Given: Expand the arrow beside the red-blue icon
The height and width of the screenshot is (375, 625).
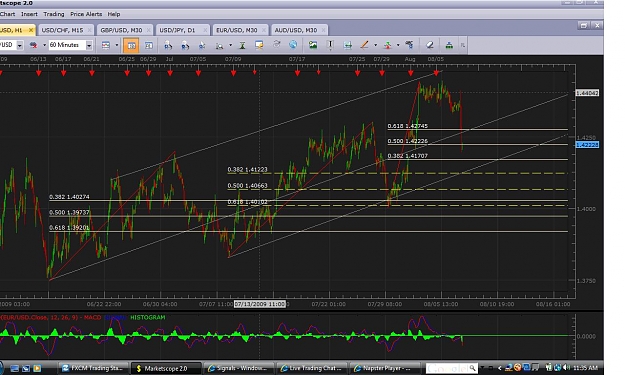Looking at the screenshot, I should click(44, 45).
